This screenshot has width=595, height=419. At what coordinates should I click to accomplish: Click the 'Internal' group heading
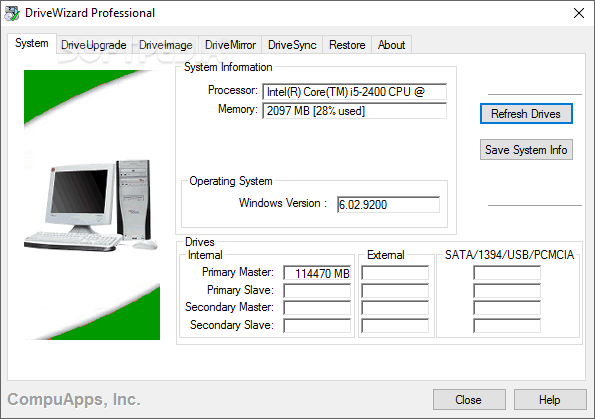pos(205,255)
